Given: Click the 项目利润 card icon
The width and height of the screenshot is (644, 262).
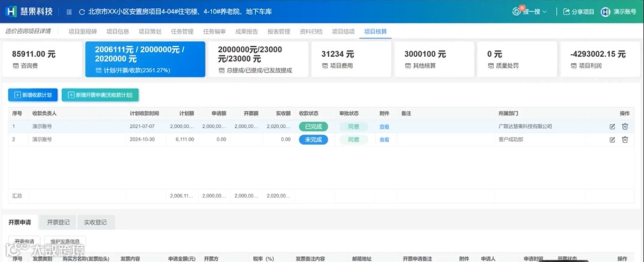Looking at the screenshot, I should tap(573, 66).
